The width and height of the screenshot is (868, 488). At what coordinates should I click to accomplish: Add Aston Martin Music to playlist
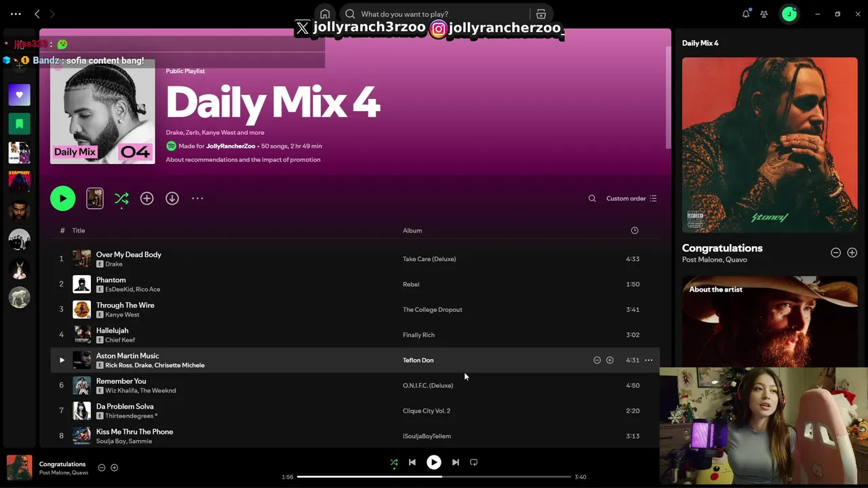[610, 360]
